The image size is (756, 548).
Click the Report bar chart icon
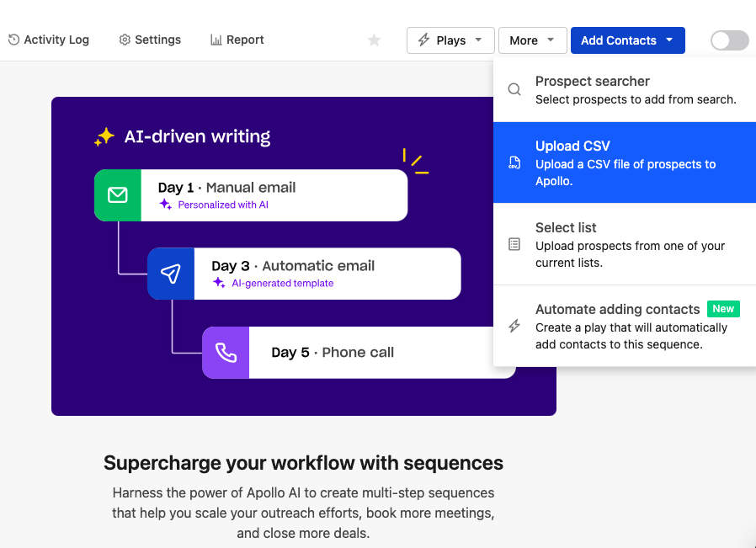tap(216, 40)
